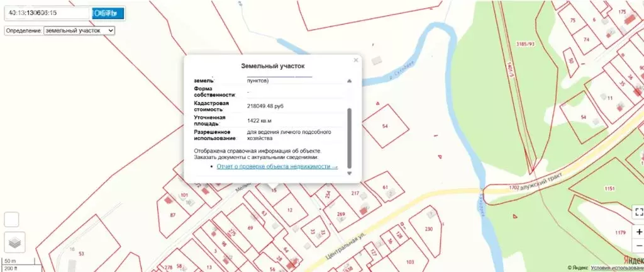
Task: Select land parcel 87 on map
Action: pos(173,215)
